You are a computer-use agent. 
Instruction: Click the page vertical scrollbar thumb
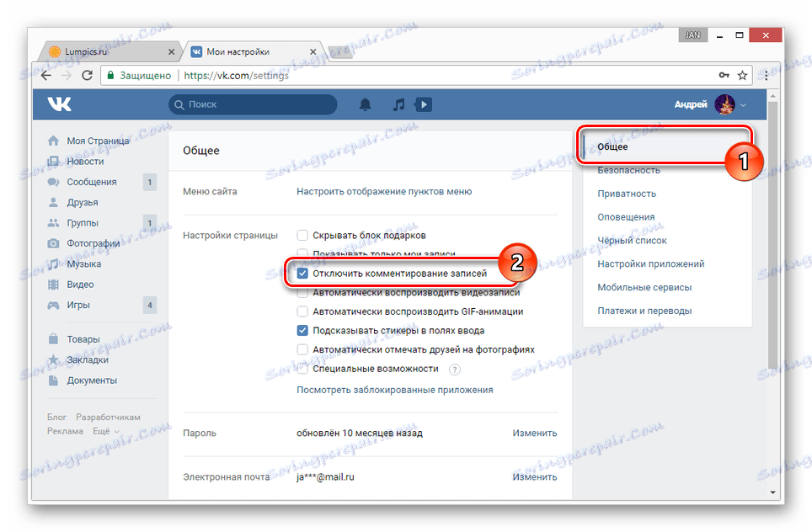click(x=772, y=233)
